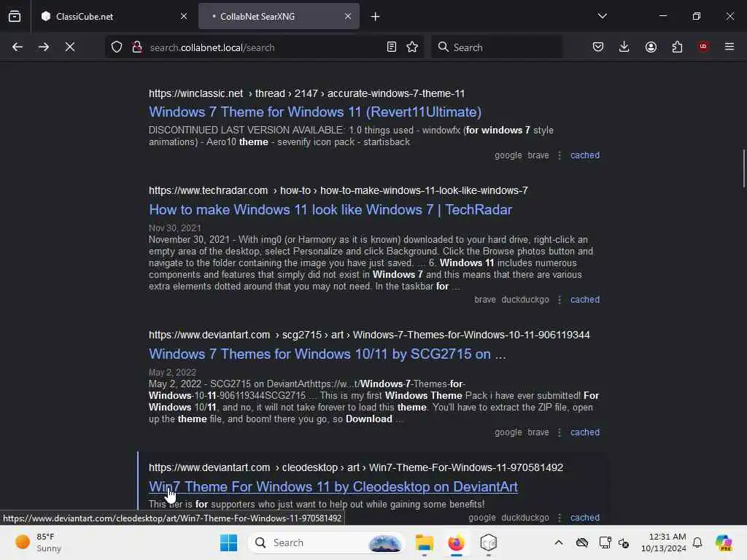This screenshot has height=560, width=747.
Task: Click the browser Search box
Action: click(x=497, y=47)
